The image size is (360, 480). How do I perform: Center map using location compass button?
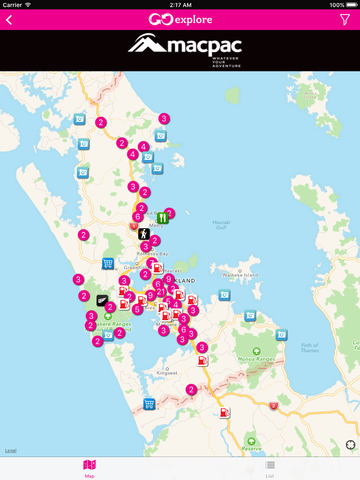pos(350,445)
